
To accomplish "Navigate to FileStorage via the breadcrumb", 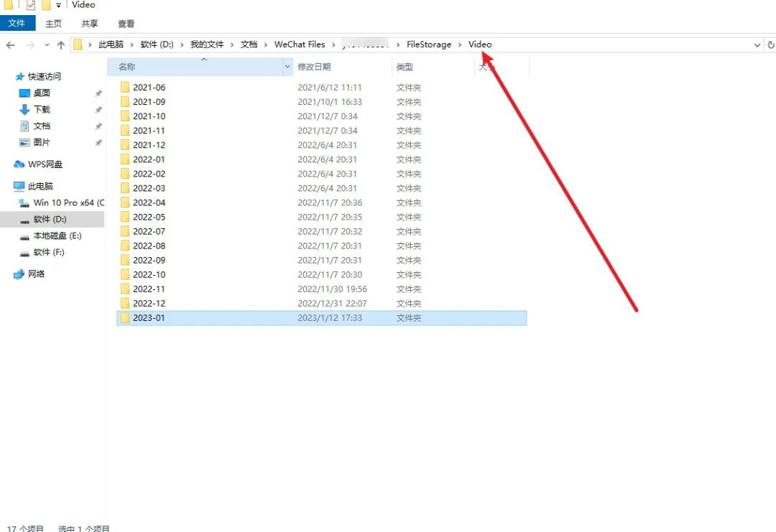I will (x=429, y=44).
